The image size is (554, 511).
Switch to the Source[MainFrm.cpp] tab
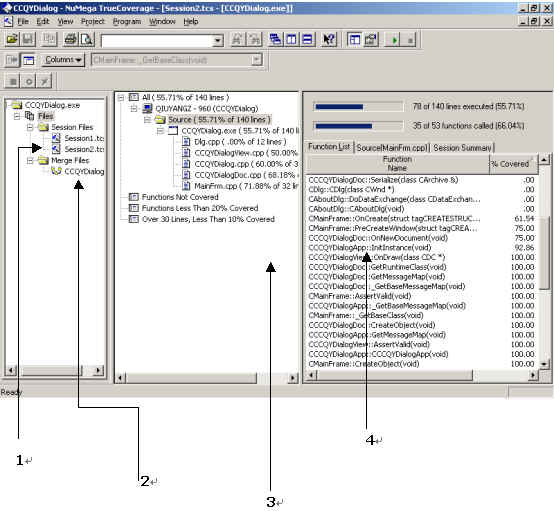pos(392,148)
